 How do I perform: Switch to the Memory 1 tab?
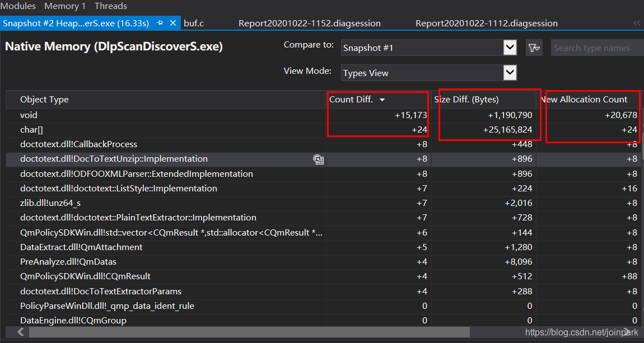coord(65,6)
